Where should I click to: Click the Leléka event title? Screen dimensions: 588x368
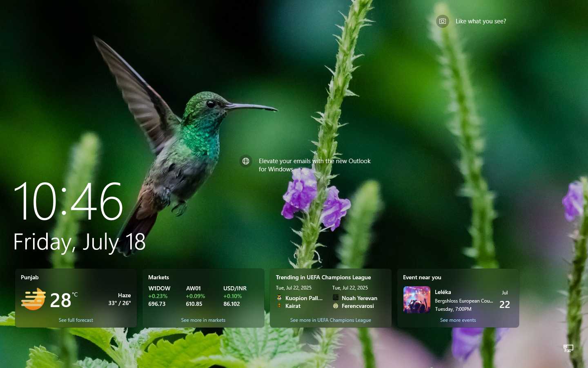[x=443, y=292]
